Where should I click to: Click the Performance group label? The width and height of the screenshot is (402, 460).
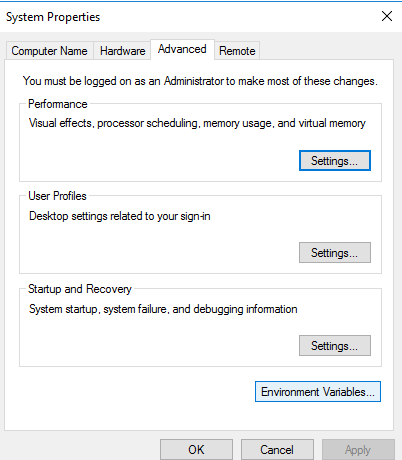point(58,104)
